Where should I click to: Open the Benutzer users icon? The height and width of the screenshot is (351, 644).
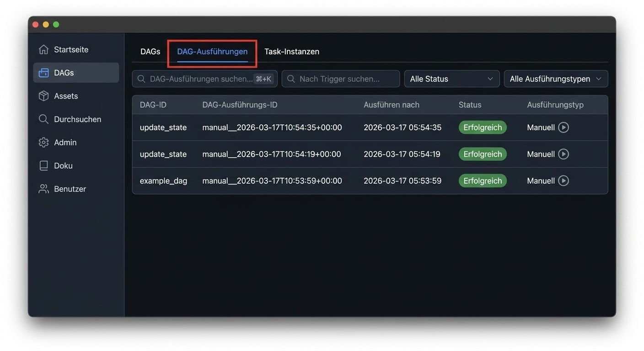point(43,189)
